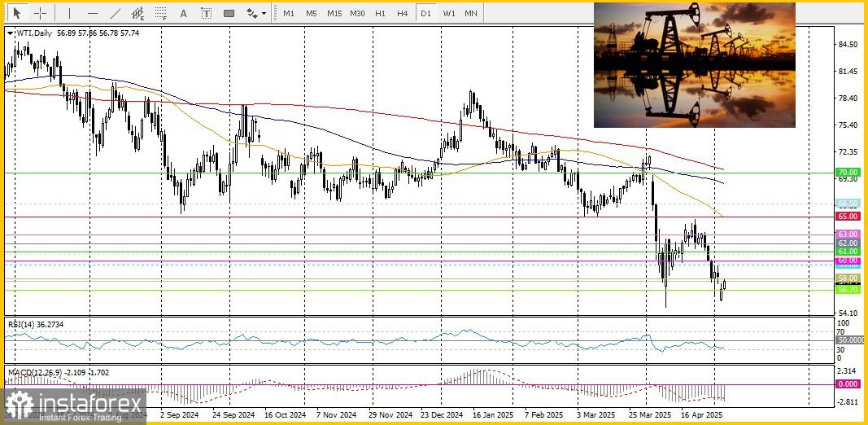868x425 pixels.
Task: Toggle the H1 timeframe
Action: click(x=380, y=13)
